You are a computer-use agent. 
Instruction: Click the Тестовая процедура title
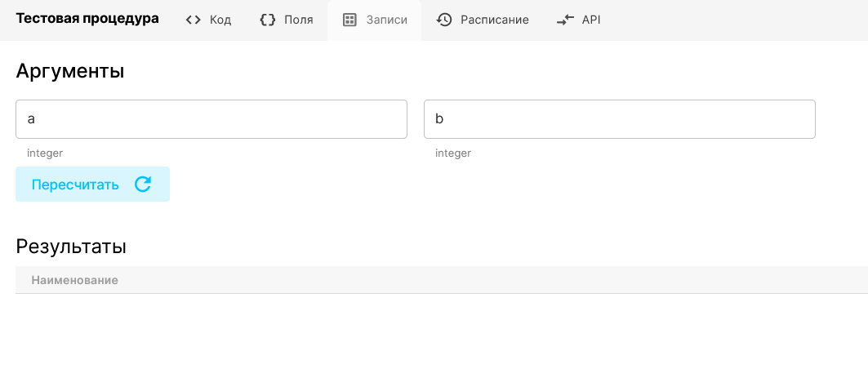click(87, 19)
